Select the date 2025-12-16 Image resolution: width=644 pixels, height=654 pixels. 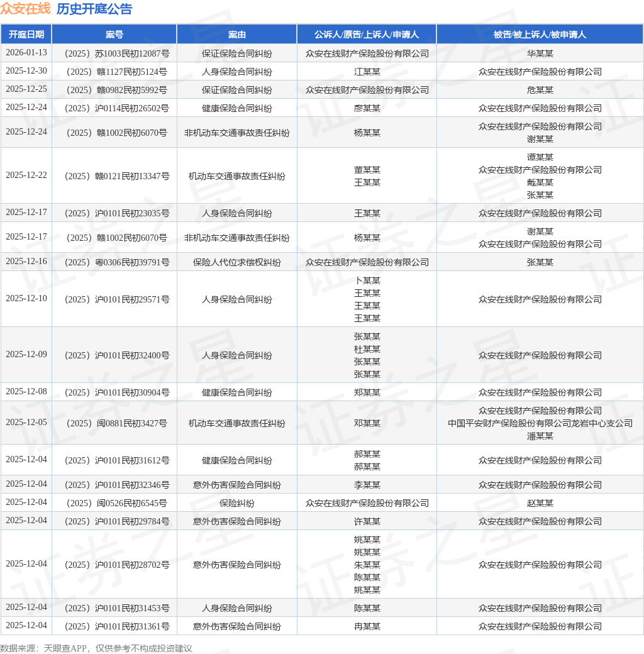pyautogui.click(x=26, y=262)
